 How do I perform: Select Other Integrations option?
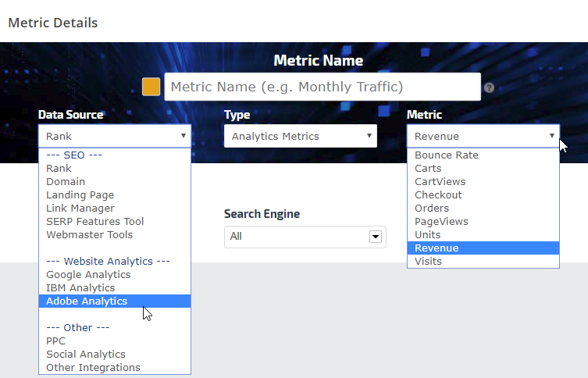pos(93,367)
